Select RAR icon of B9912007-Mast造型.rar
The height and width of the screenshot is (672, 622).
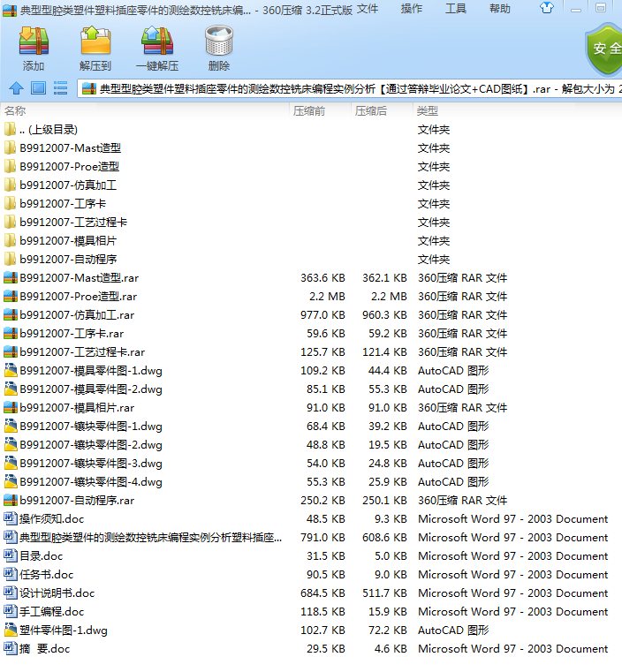pos(11,277)
